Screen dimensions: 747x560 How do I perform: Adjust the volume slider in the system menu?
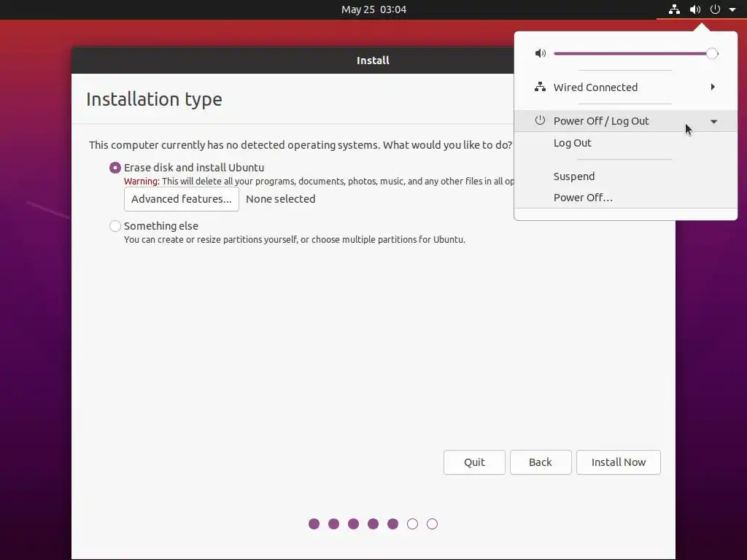coord(636,53)
